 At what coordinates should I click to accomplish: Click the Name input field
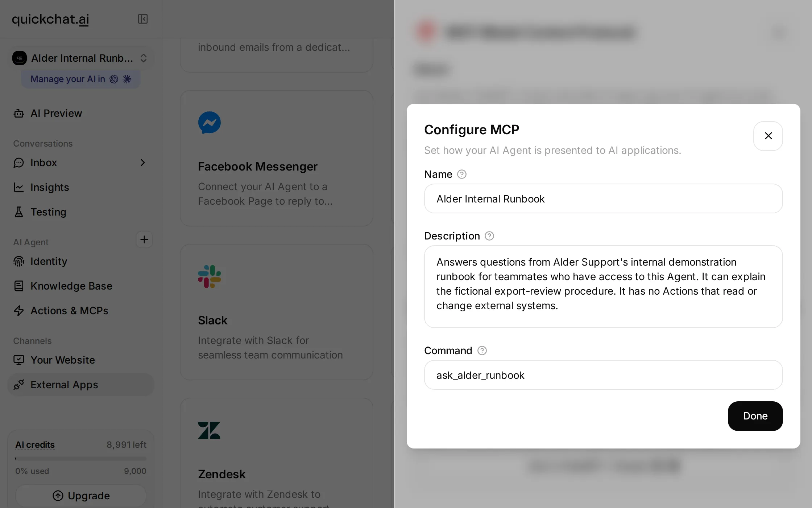click(603, 198)
